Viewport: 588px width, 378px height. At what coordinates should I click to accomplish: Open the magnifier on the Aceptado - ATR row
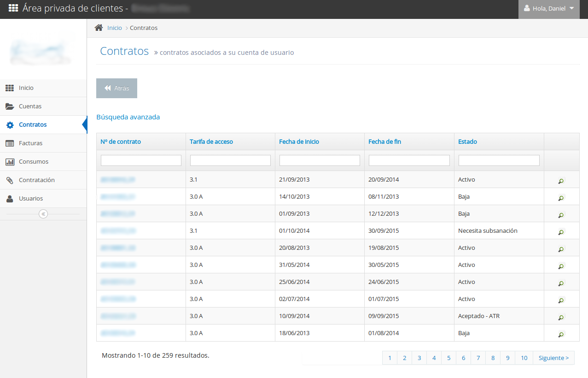pos(561,317)
